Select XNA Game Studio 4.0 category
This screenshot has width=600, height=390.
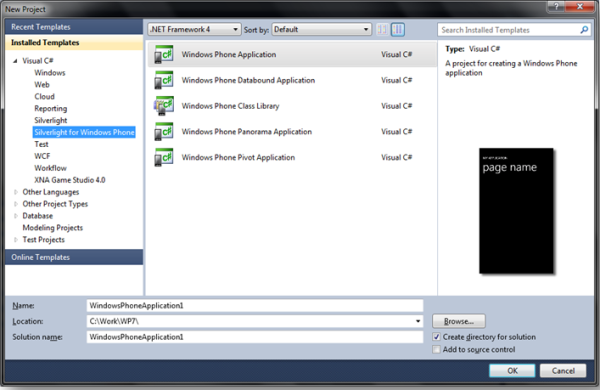[70, 180]
